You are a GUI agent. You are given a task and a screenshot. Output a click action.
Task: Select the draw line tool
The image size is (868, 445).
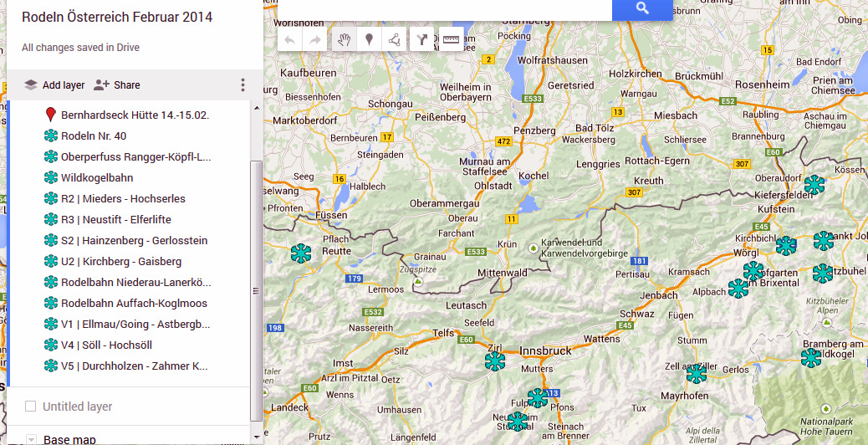(394, 39)
